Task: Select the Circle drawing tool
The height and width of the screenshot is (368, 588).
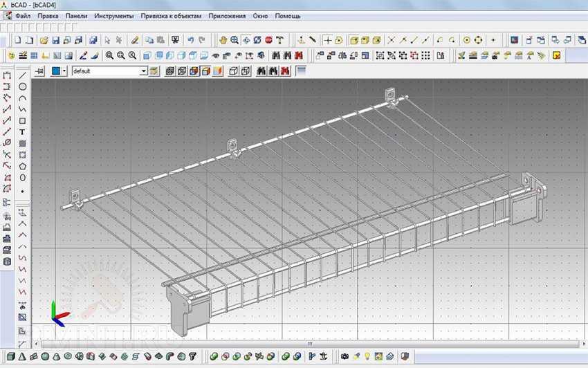Action: (23, 86)
